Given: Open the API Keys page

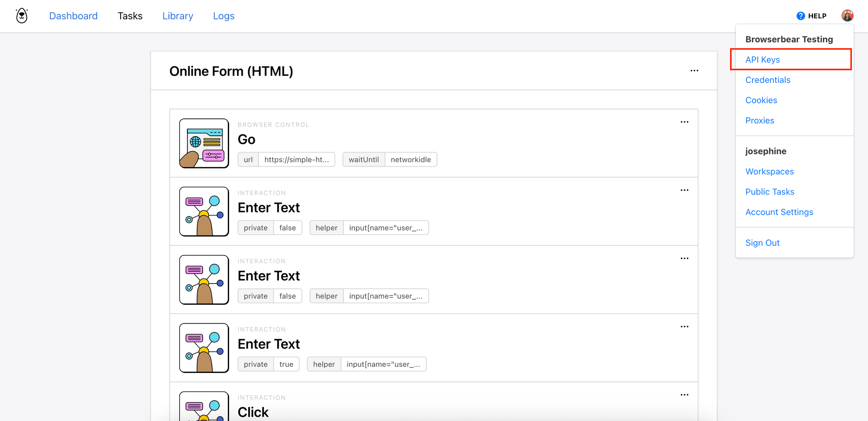Looking at the screenshot, I should 763,59.
